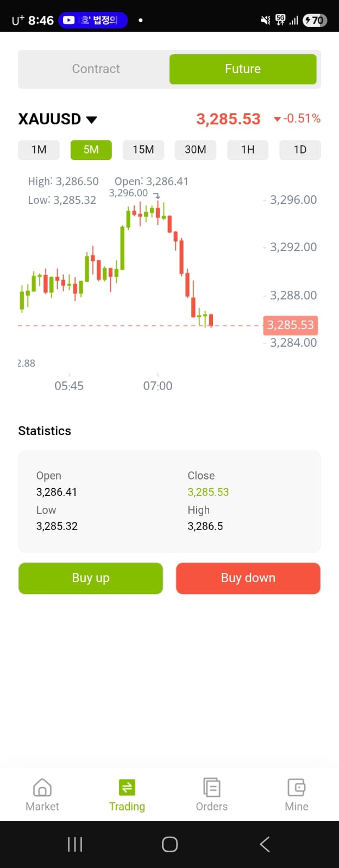The height and width of the screenshot is (868, 339).
Task: Switch to the Contract mode
Action: tap(96, 69)
